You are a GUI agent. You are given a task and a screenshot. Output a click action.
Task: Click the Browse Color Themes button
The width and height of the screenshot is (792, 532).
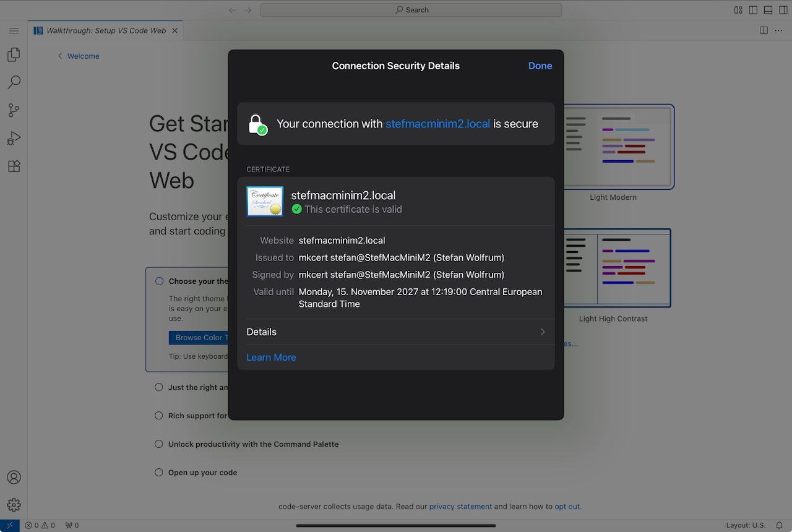coord(199,338)
